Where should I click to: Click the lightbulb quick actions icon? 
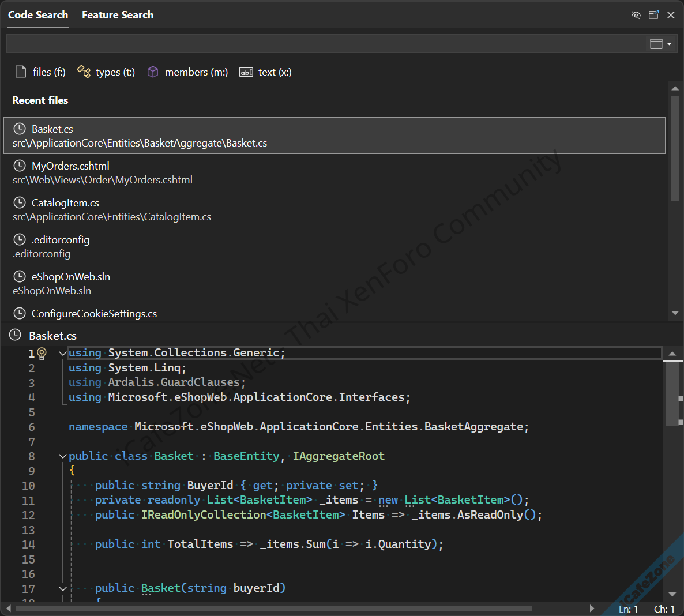point(42,354)
